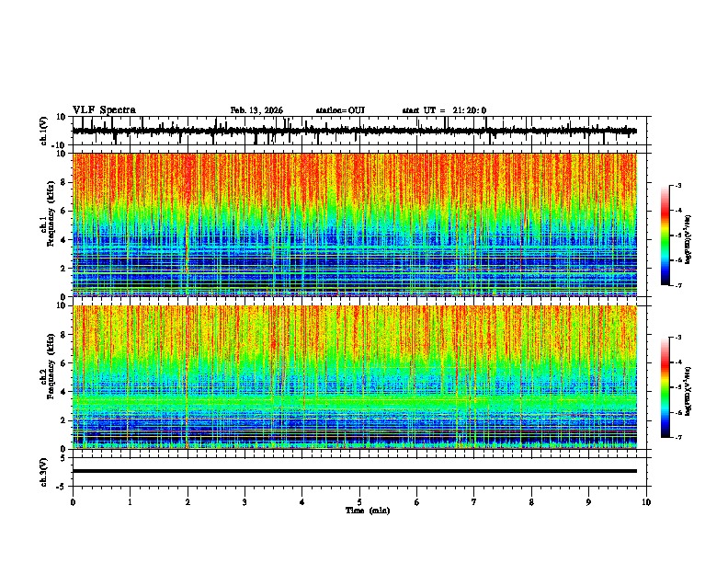Click tick label 1 on the time axis
The image size is (728, 563).
click(130, 502)
